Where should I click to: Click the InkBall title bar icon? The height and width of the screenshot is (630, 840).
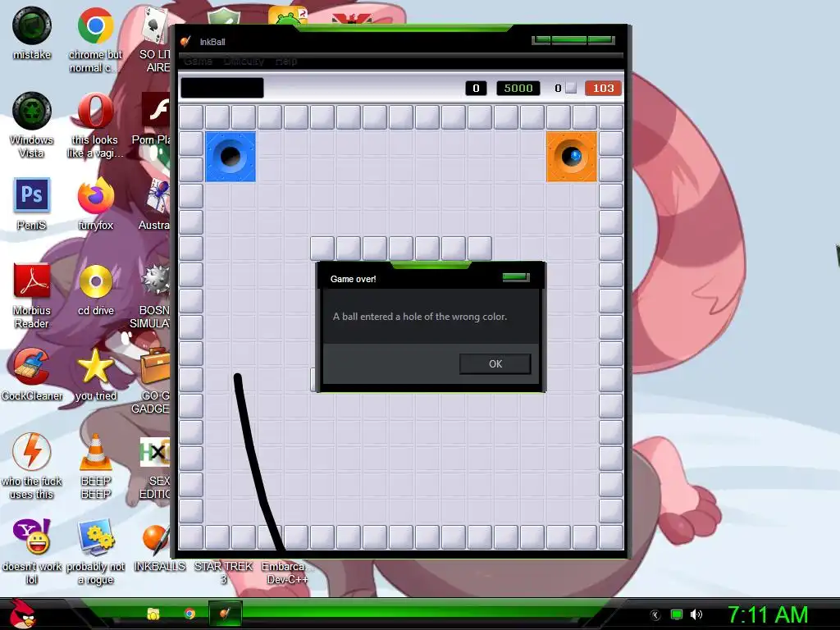click(x=185, y=42)
